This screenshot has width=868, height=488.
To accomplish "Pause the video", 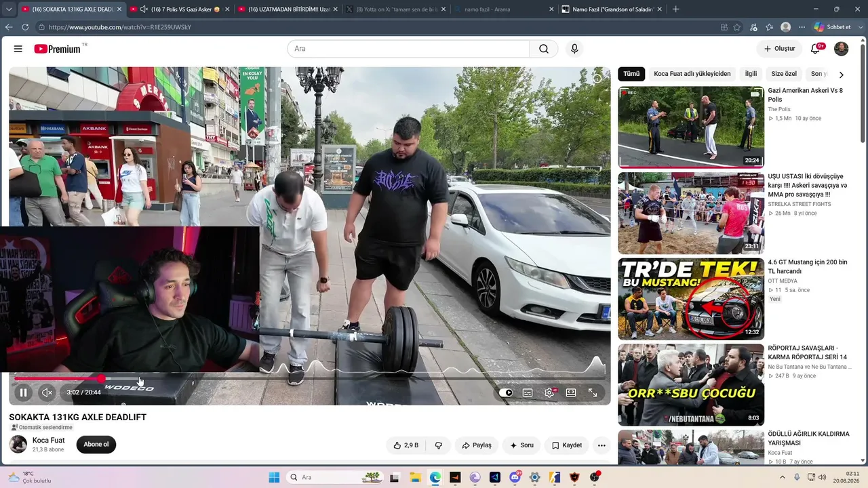I will pos(23,392).
